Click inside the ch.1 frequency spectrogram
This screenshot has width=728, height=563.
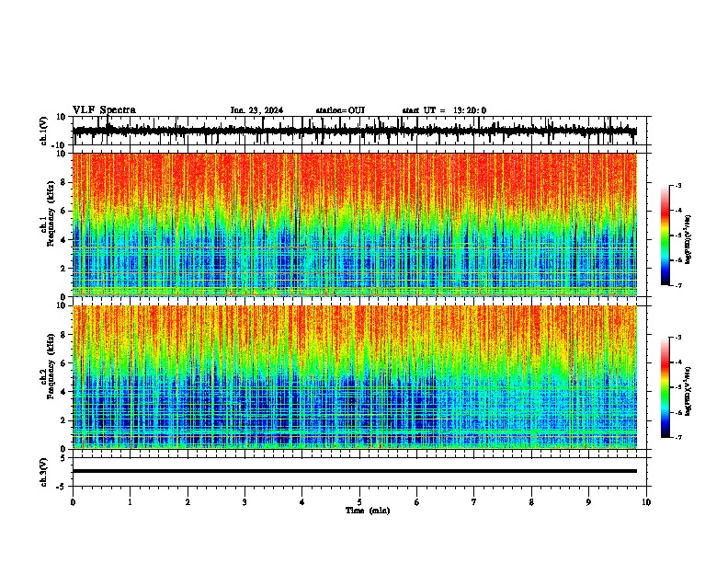(x=355, y=224)
